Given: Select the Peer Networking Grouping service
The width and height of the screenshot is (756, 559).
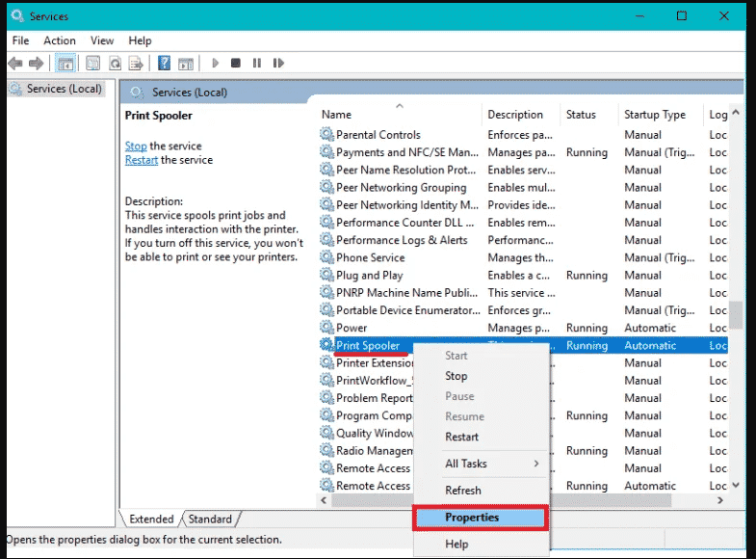Looking at the screenshot, I should coord(523,187).
